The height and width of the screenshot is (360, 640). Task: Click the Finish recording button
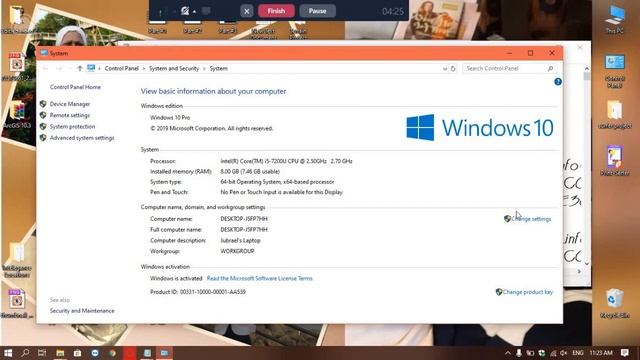click(x=276, y=11)
